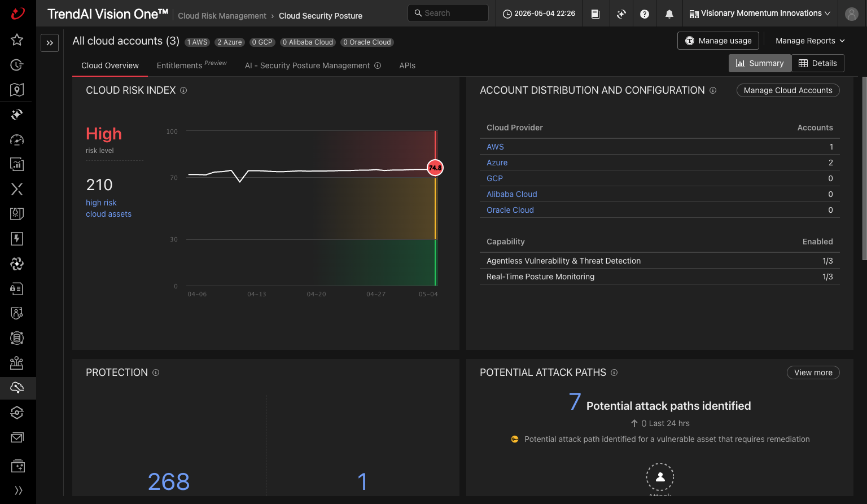Screen dimensions: 867x504
Task: Open the sparkle box sidebar icon
Action: coord(17,466)
